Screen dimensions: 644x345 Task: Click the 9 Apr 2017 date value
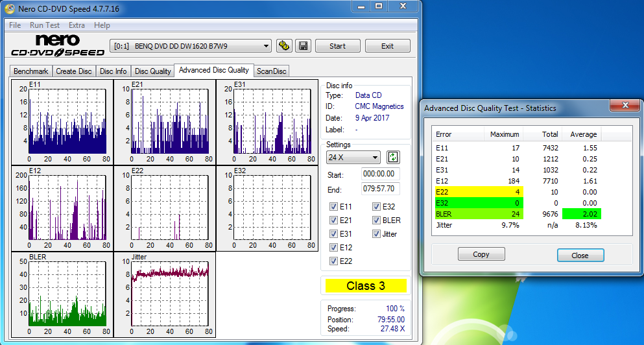click(372, 118)
